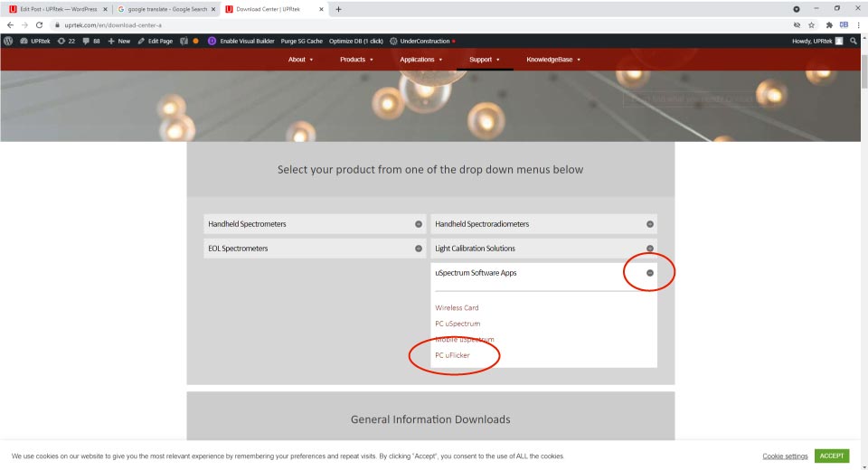Open the Applications menu
Image resolution: width=868 pixels, height=470 pixels.
click(x=421, y=60)
